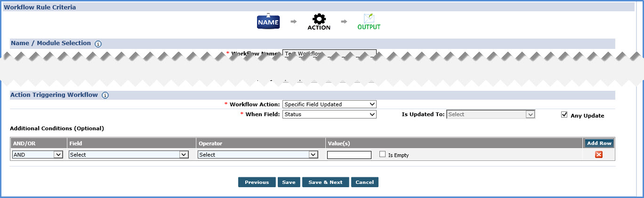
Task: Delete the condition row with red X
Action: pyautogui.click(x=599, y=155)
